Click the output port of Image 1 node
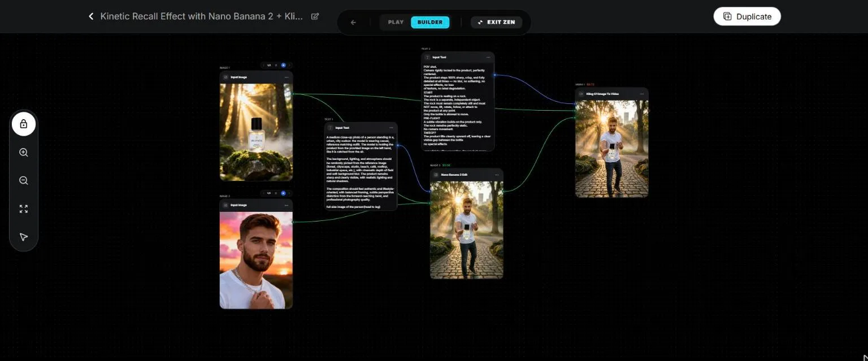Viewport: 868px width, 361px height. 293,94
